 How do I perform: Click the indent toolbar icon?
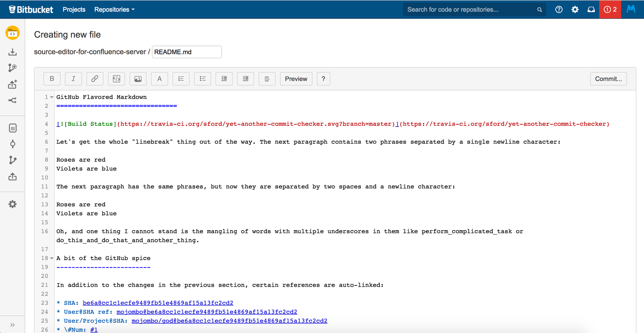click(x=224, y=79)
